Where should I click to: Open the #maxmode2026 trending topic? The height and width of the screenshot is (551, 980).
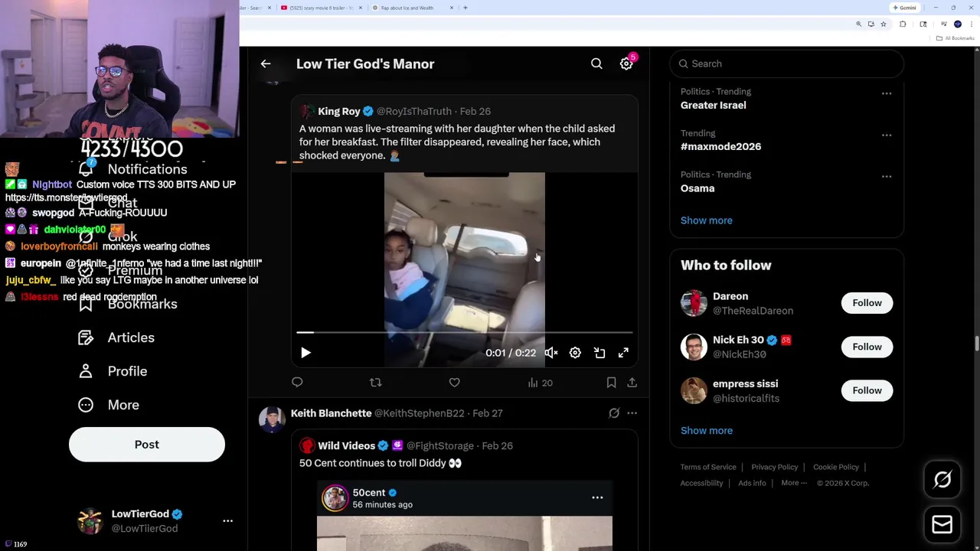720,146
